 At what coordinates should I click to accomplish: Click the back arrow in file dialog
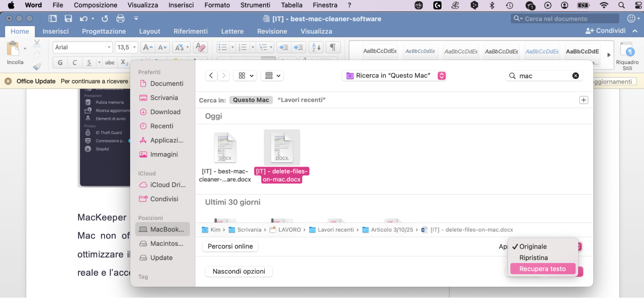click(211, 76)
